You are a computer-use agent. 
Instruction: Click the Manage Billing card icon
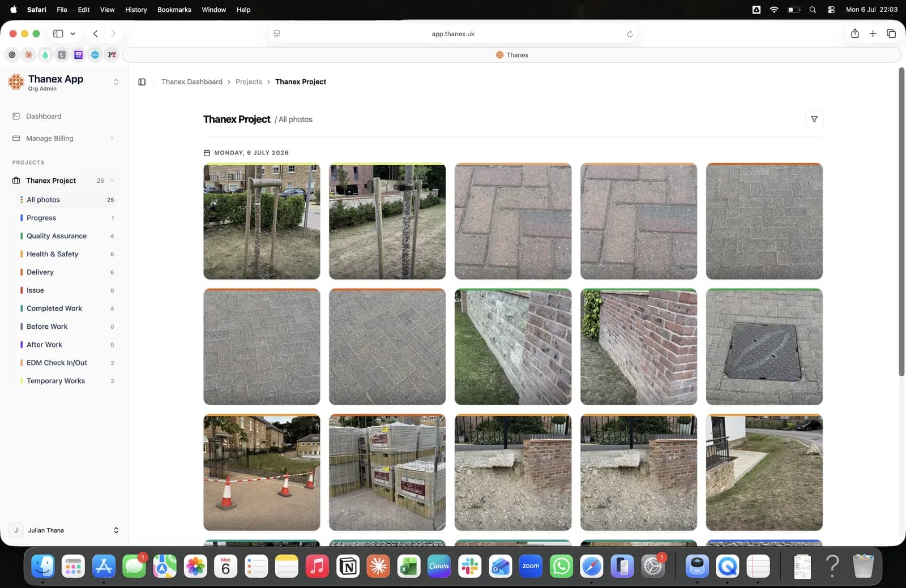(16, 138)
